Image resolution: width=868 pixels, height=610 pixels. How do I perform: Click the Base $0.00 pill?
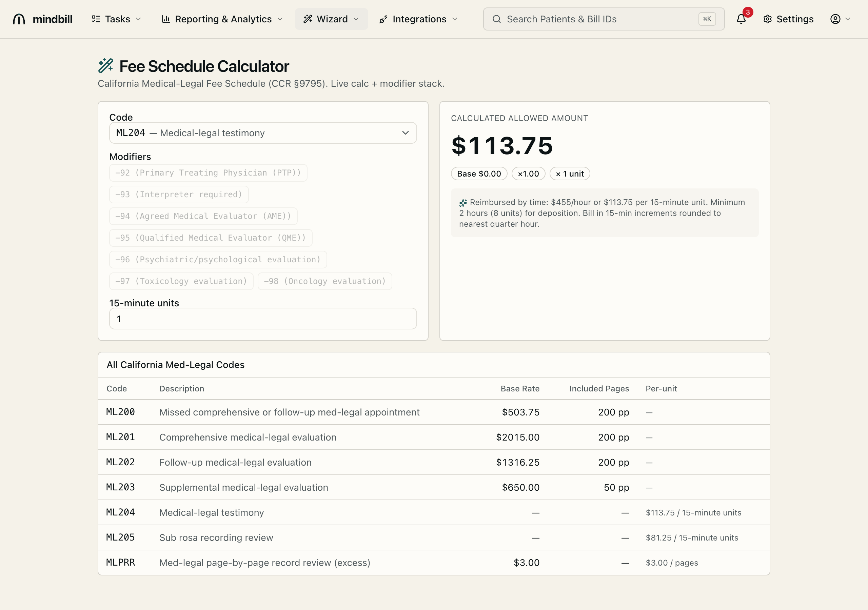point(479,174)
